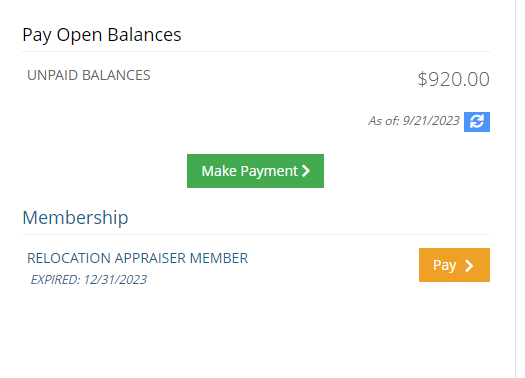Click the $920.00 balance amount
This screenshot has height=378, width=525.
pyautogui.click(x=453, y=79)
